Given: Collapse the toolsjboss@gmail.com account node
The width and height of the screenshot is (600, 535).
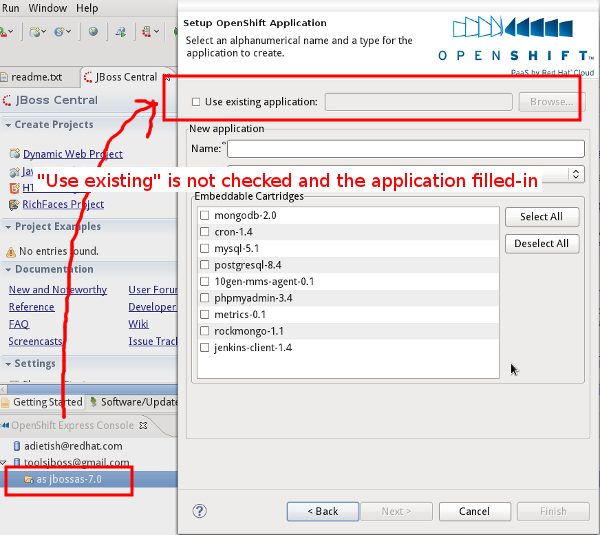Looking at the screenshot, I should [x=3, y=462].
